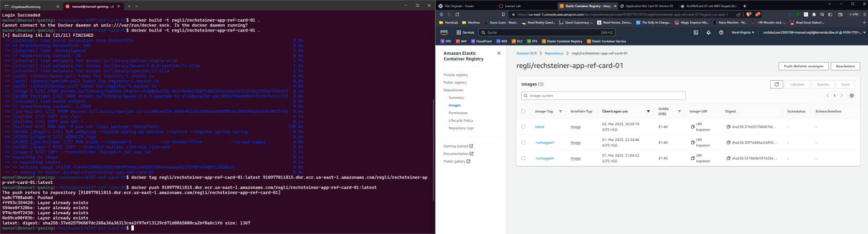Viewport: 868px width, 234px height.
Task: Click the AWS Services grid icon
Action: (458, 32)
